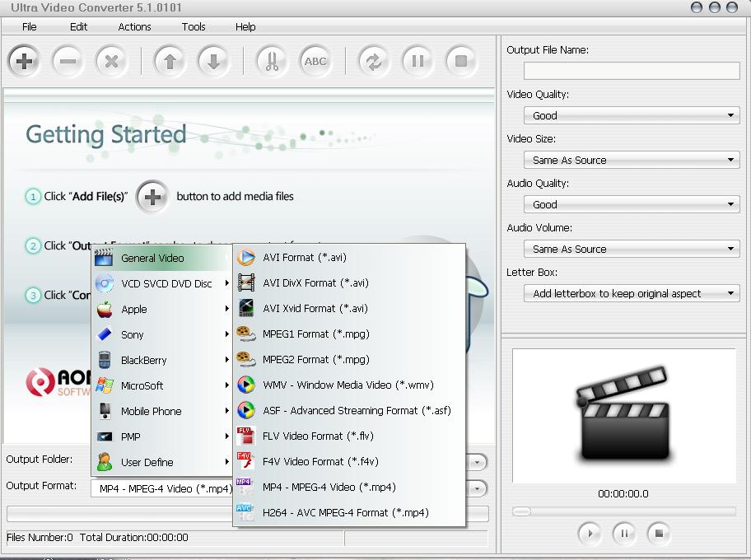Click the Pause conversion toolbar button
This screenshot has height=560, width=751.
(x=417, y=61)
